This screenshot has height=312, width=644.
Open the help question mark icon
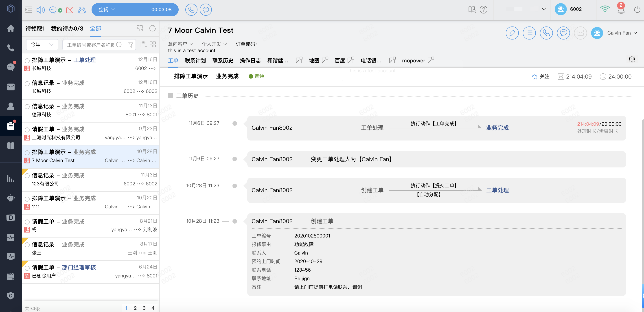pyautogui.click(x=484, y=9)
